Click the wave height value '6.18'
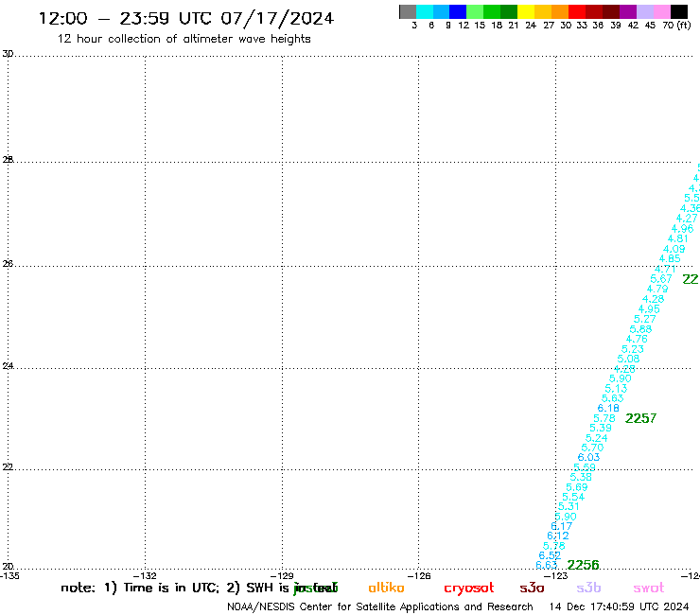This screenshot has width=700, height=615. click(x=608, y=408)
